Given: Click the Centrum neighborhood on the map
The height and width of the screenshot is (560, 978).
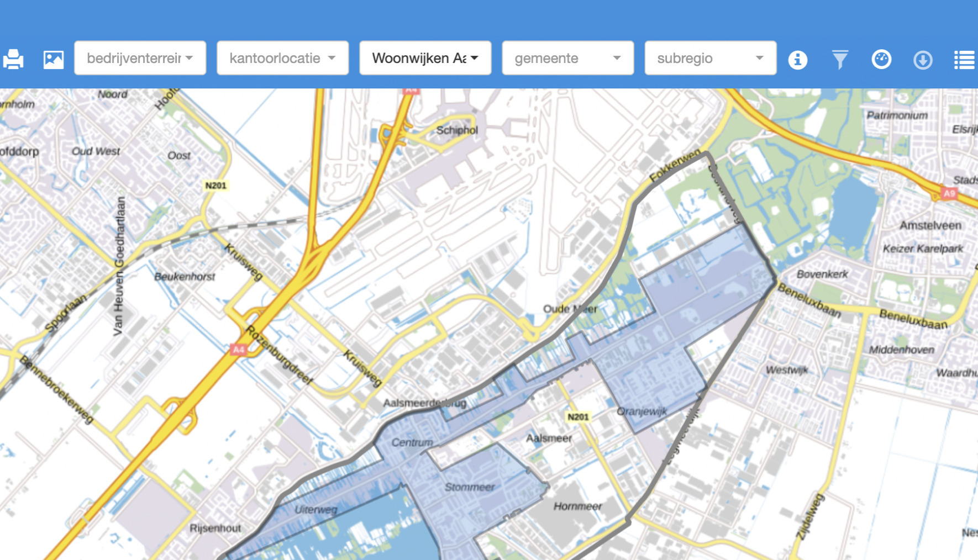Looking at the screenshot, I should (412, 442).
